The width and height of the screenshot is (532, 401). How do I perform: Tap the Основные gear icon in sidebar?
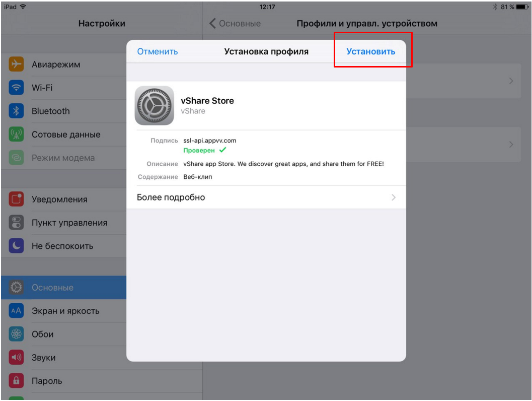[x=16, y=288]
